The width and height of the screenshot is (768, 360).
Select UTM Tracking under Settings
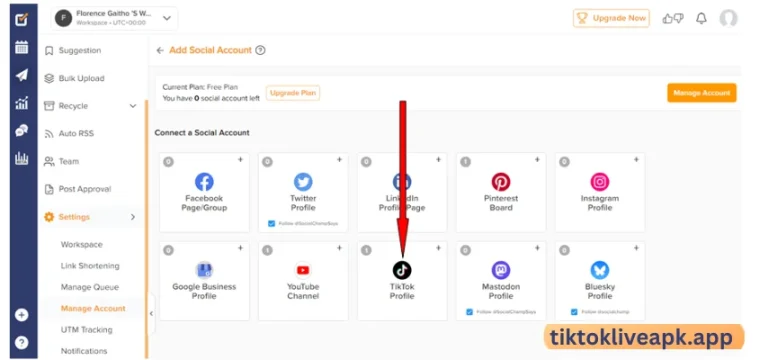(87, 330)
